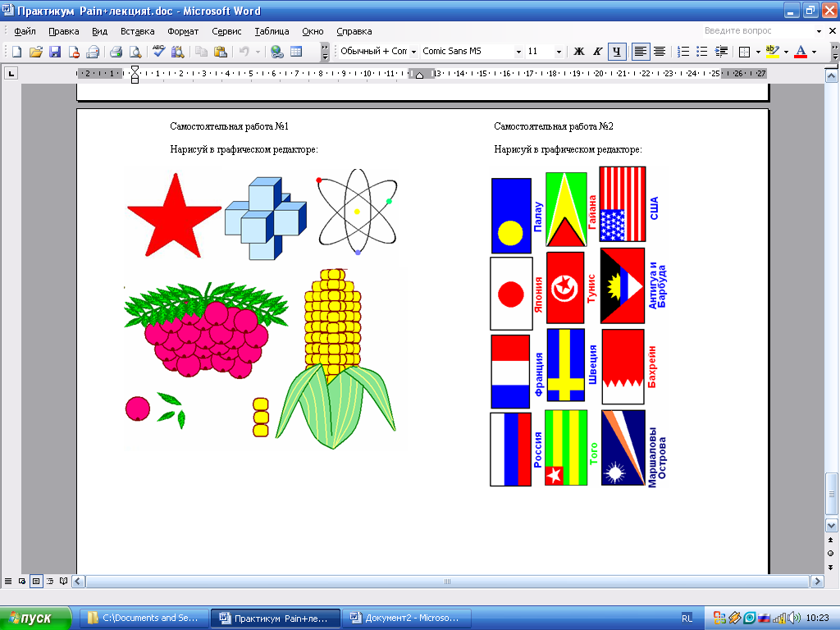The width and height of the screenshot is (840, 630).
Task: Apply the red font color button
Action: click(801, 52)
